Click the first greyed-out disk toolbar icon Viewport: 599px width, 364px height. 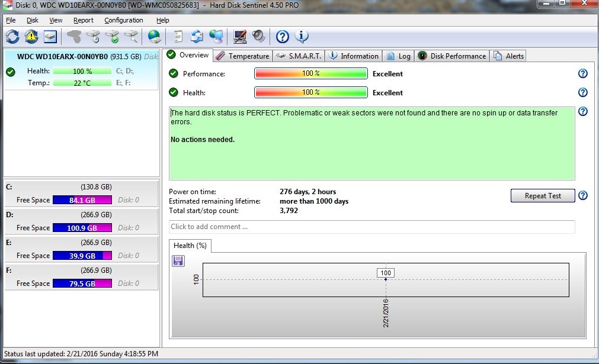click(73, 37)
